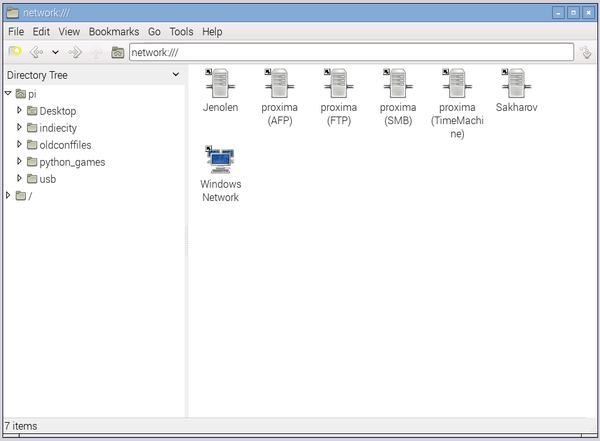The width and height of the screenshot is (600, 441).
Task: Click the go button beside address bar
Action: tap(586, 52)
